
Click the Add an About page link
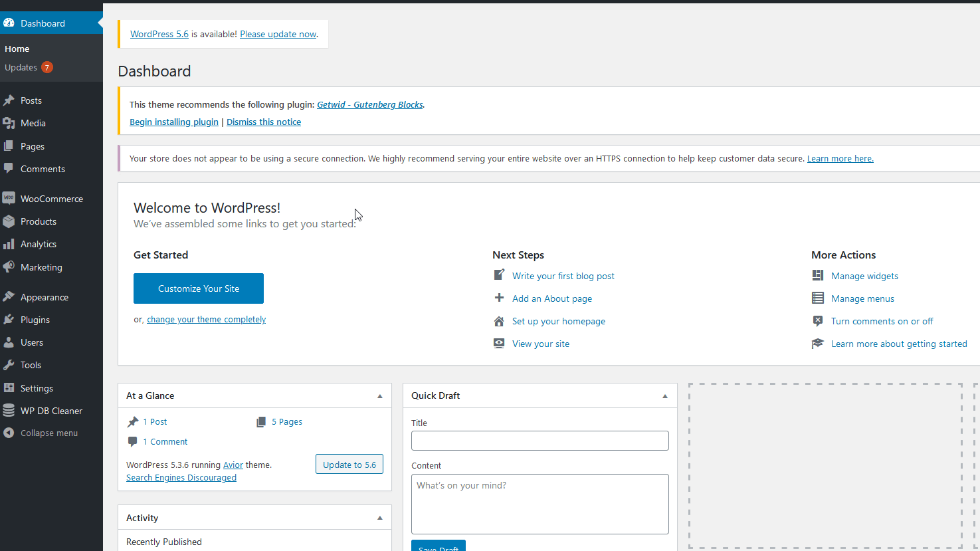tap(552, 298)
